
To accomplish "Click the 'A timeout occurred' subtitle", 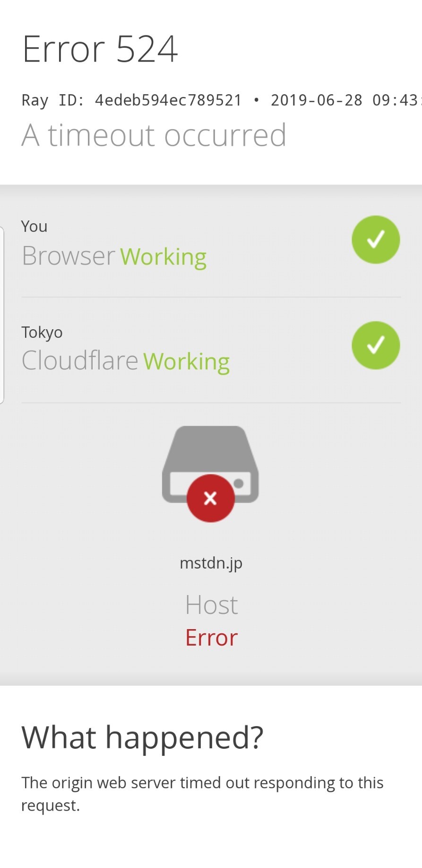I will click(x=154, y=135).
